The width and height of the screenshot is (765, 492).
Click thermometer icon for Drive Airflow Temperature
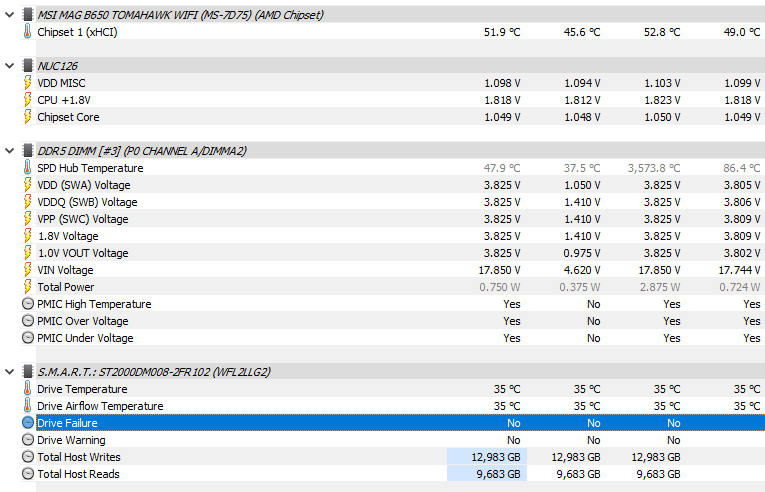pyautogui.click(x=28, y=406)
